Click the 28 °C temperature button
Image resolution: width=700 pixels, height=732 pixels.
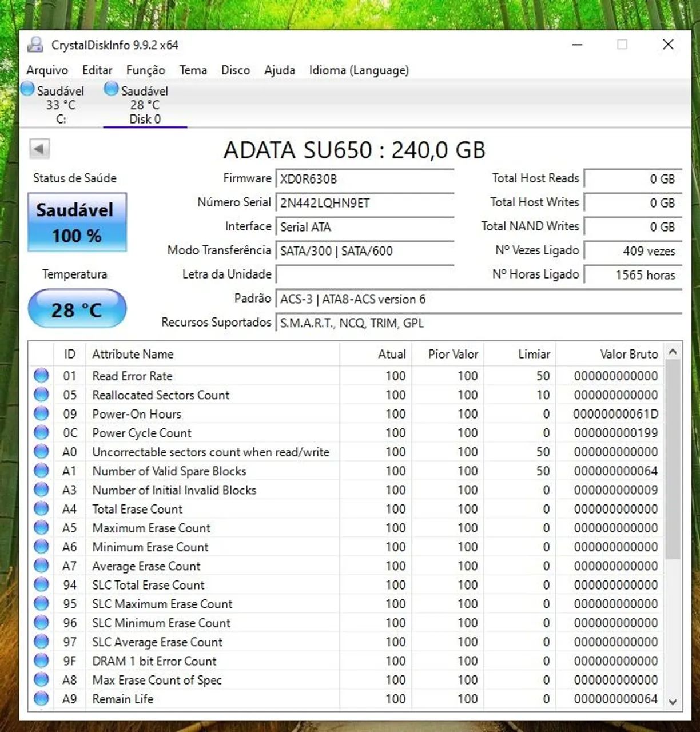[x=77, y=309]
